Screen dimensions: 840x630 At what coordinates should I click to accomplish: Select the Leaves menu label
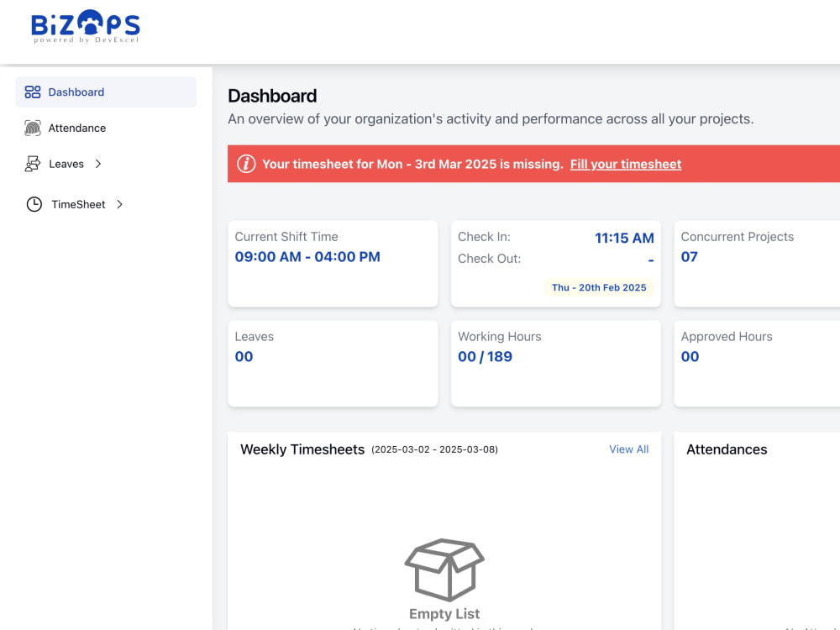66,164
